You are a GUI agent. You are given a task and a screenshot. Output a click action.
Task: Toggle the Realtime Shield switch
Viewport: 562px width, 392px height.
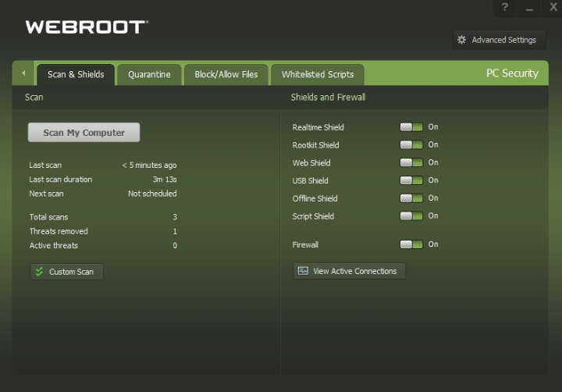coord(411,127)
